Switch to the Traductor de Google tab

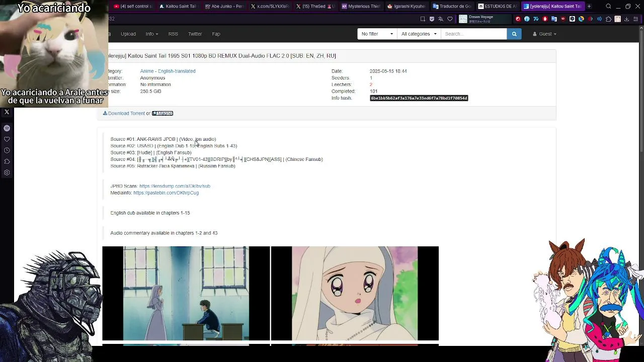click(x=451, y=6)
